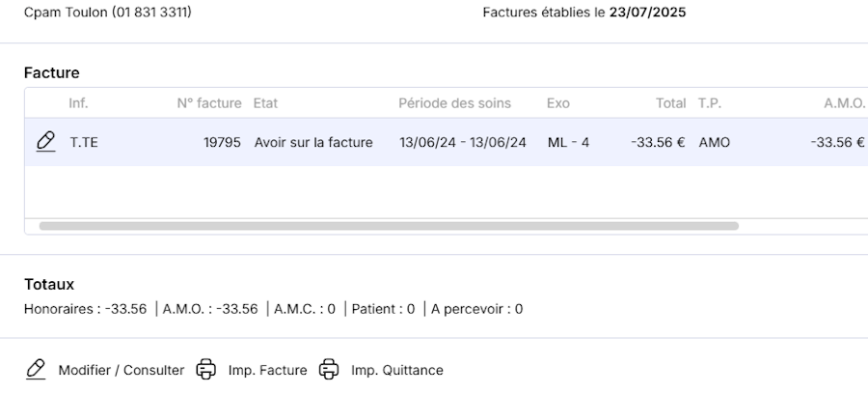
Task: Click the T.P. column header
Action: pos(710,103)
